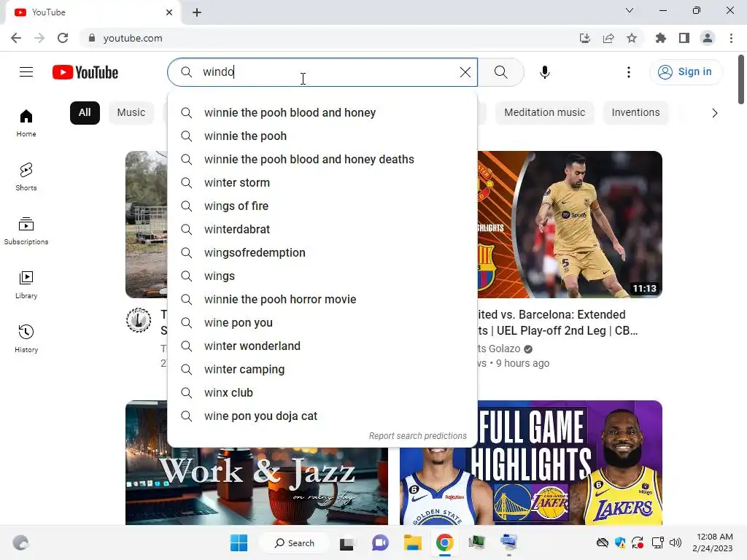The width and height of the screenshot is (747, 560).
Task: Choose 'wine pon you doja cat' suggestion
Action: [x=322, y=416]
